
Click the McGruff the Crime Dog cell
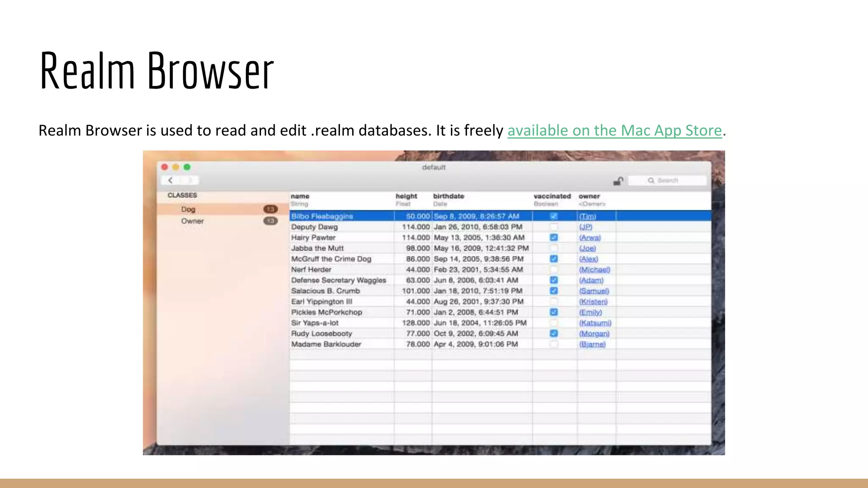[342, 258]
